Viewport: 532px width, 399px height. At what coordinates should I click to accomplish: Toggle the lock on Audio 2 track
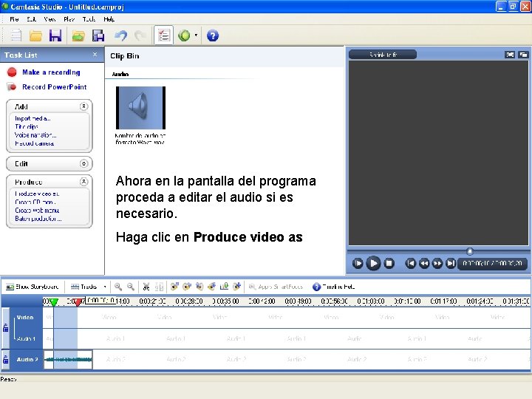coord(5,359)
